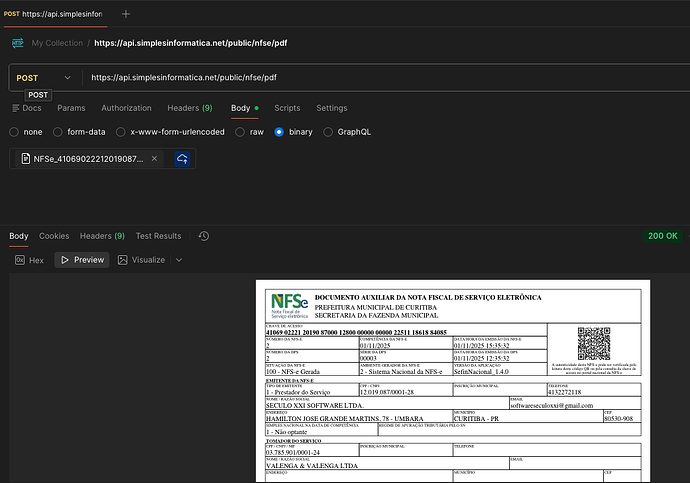Click the QR code in the PDF preview
The image size is (690, 483).
pos(593,343)
